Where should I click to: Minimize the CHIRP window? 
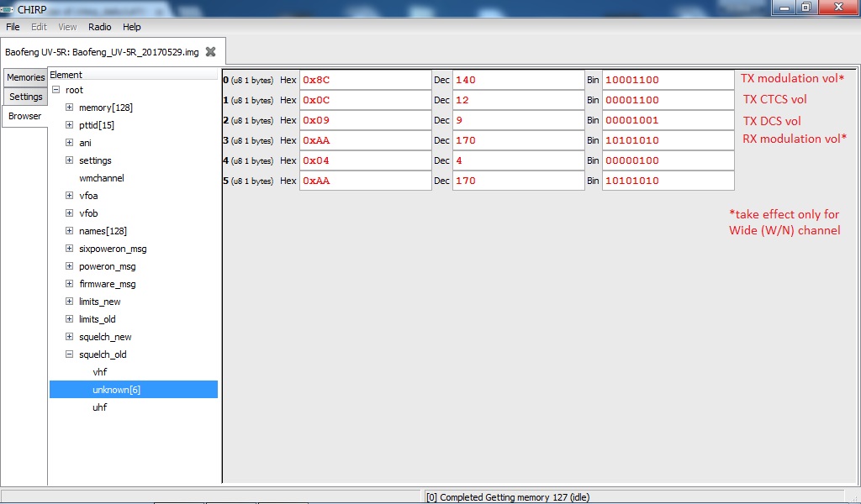tap(784, 8)
